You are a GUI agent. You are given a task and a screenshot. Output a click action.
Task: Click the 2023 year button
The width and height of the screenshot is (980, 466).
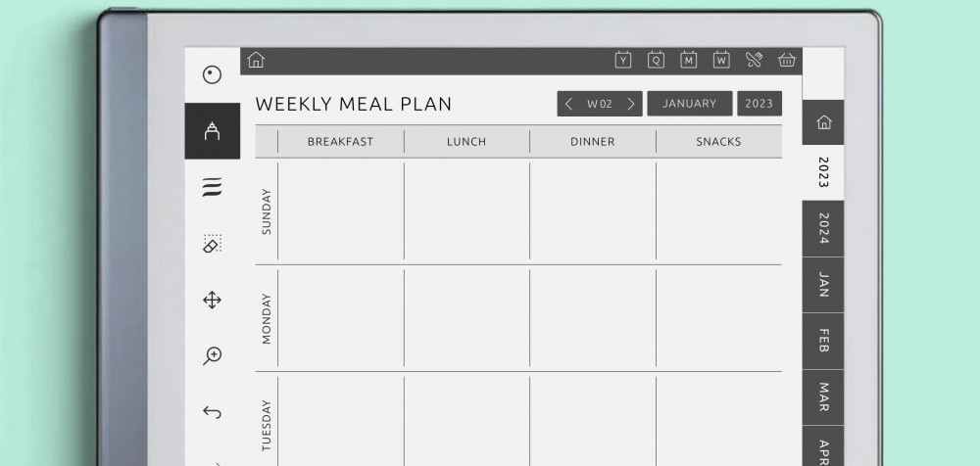[759, 104]
